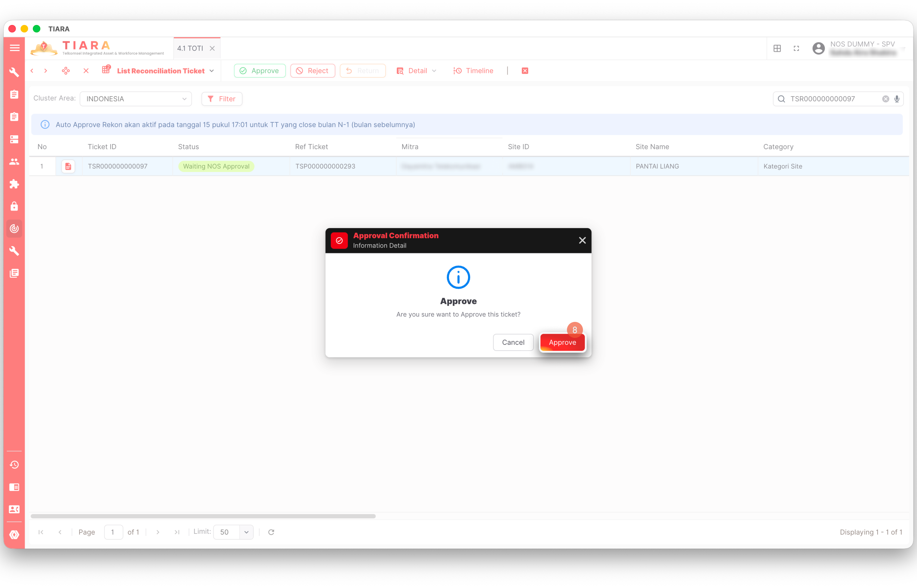Screen dimensions: 917x588
Task: Open the puzzle piece plugin sidebar icon
Action: [14, 184]
